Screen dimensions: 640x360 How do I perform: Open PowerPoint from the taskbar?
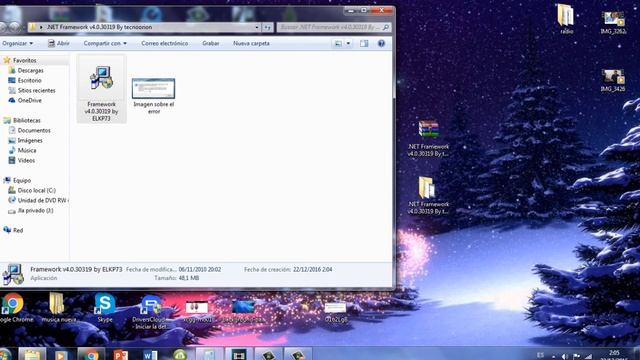click(120, 354)
